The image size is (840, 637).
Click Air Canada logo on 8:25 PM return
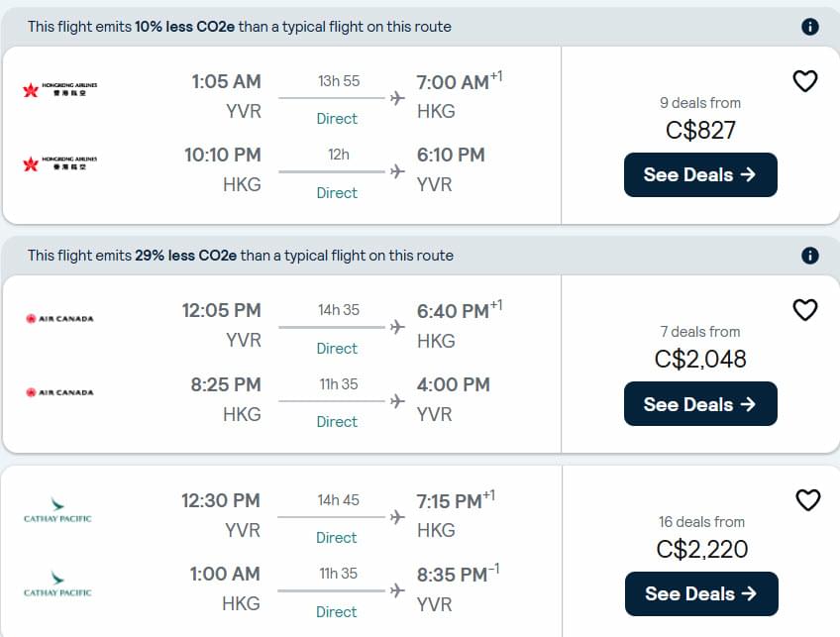[60, 392]
